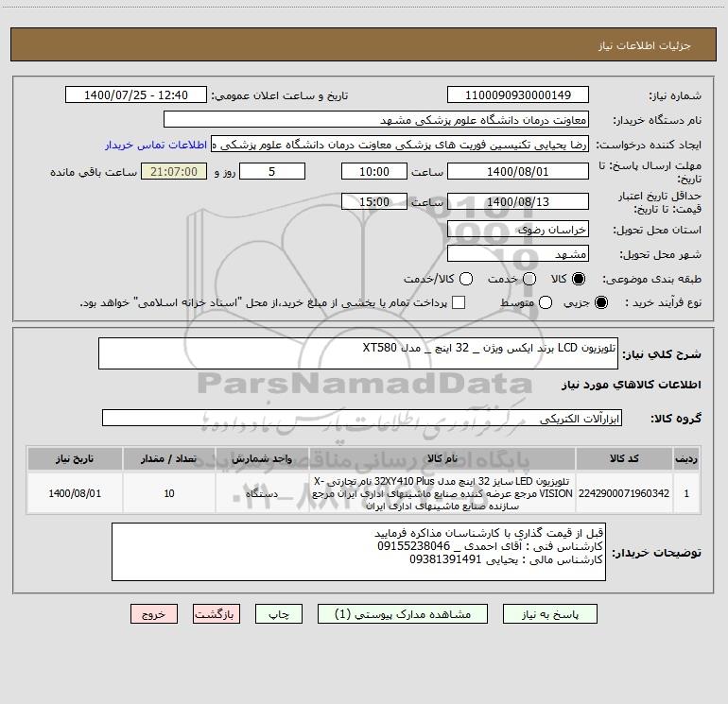728x704 pixels.
Task: Click the page title جزئیات اطلاعات نیاز
Action: [645, 45]
